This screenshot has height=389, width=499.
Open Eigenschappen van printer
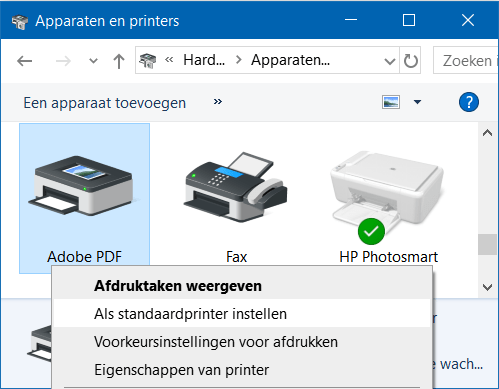point(242,370)
